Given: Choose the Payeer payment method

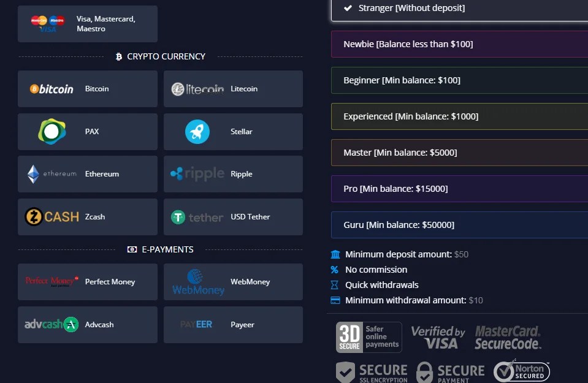Looking at the screenshot, I should coord(233,325).
